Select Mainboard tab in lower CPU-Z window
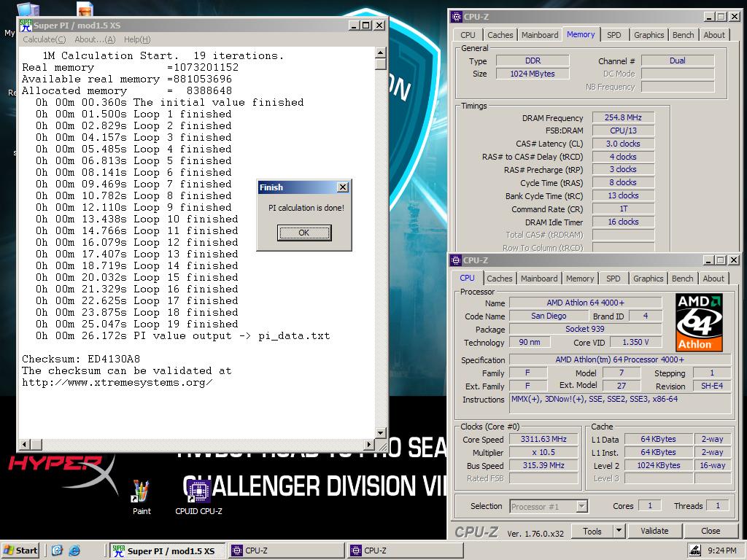This screenshot has width=747, height=560. (539, 279)
